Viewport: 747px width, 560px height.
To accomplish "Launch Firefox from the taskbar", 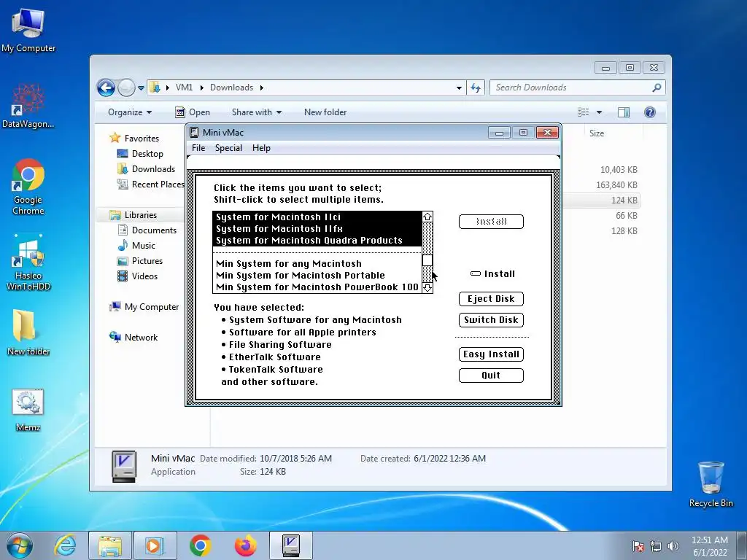I will [x=245, y=545].
